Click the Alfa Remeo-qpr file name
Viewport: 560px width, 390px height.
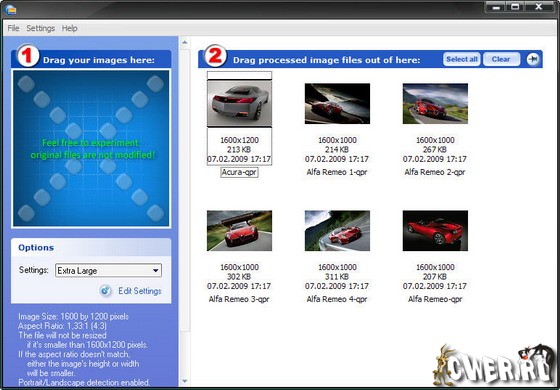435,299
